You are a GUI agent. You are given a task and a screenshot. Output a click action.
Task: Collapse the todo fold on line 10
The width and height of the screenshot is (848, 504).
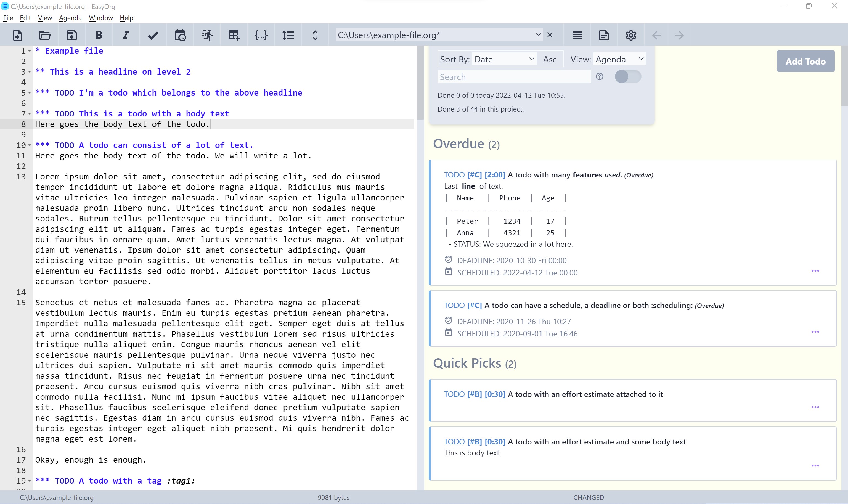[x=30, y=145]
